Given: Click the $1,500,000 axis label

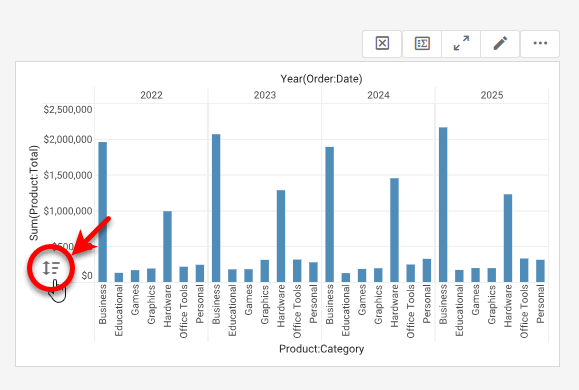Looking at the screenshot, I should tap(68, 175).
